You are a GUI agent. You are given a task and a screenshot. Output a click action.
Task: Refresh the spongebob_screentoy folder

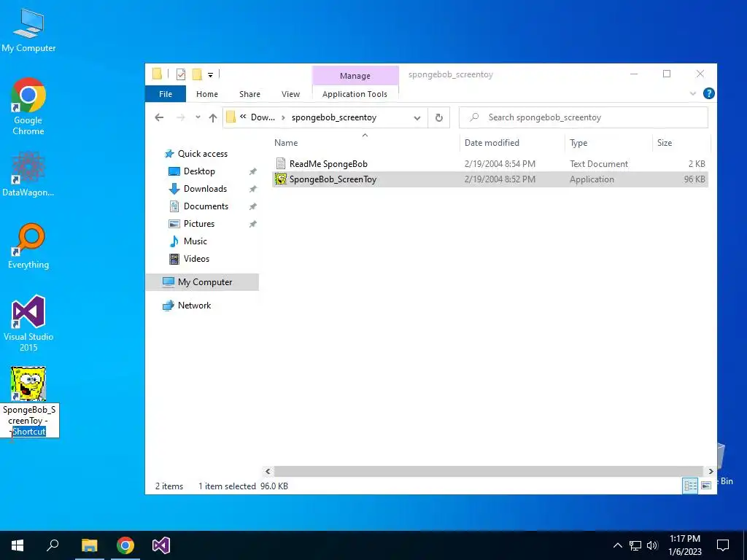coord(438,117)
